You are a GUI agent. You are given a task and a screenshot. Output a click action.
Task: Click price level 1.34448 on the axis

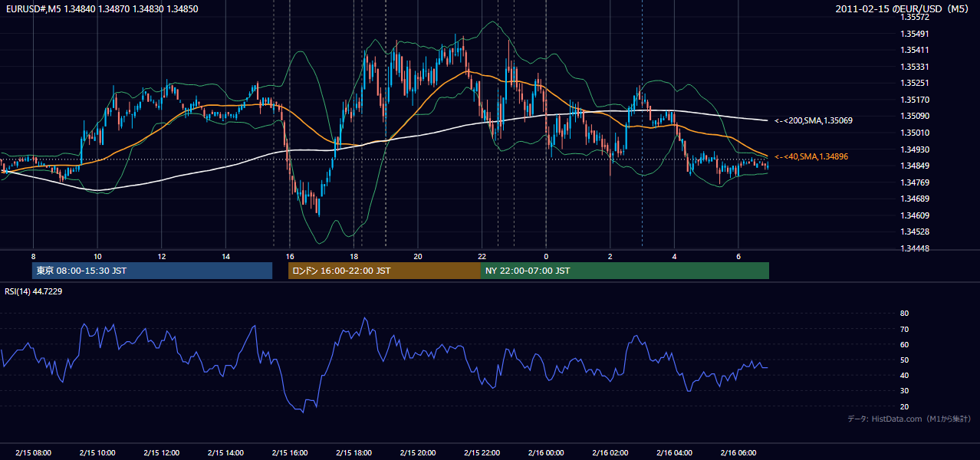(914, 248)
